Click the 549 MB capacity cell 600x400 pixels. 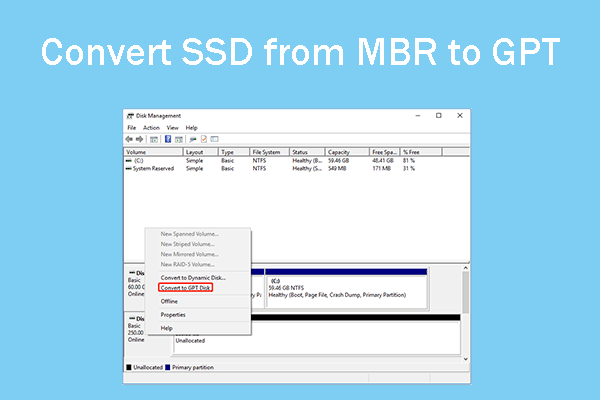point(337,168)
